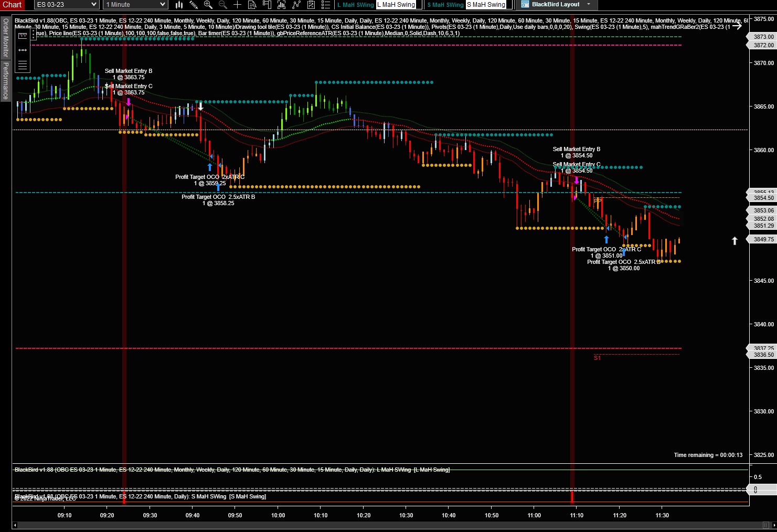Click the Profit Target OCO 3858.25 label

point(218,200)
